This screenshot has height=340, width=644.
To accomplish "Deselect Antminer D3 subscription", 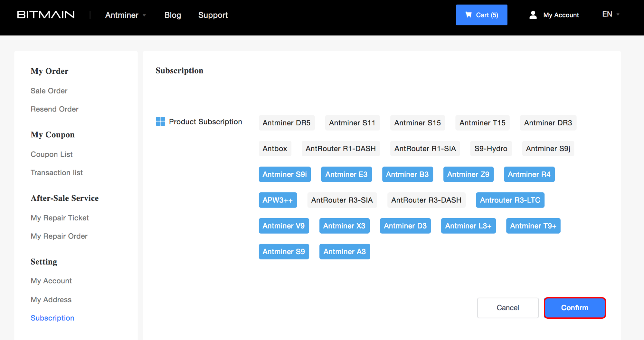I will tap(405, 226).
